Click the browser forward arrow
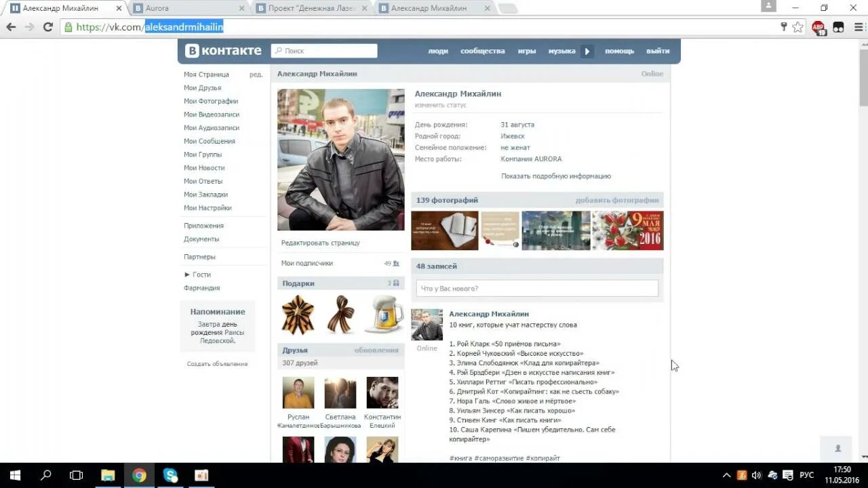The width and height of the screenshot is (868, 488). [x=29, y=27]
